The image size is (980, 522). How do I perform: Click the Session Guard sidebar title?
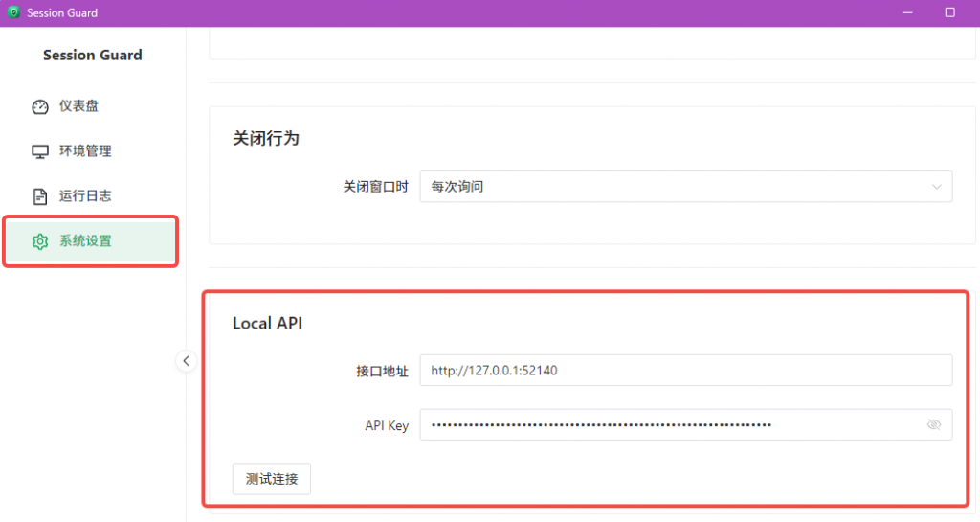[93, 56]
